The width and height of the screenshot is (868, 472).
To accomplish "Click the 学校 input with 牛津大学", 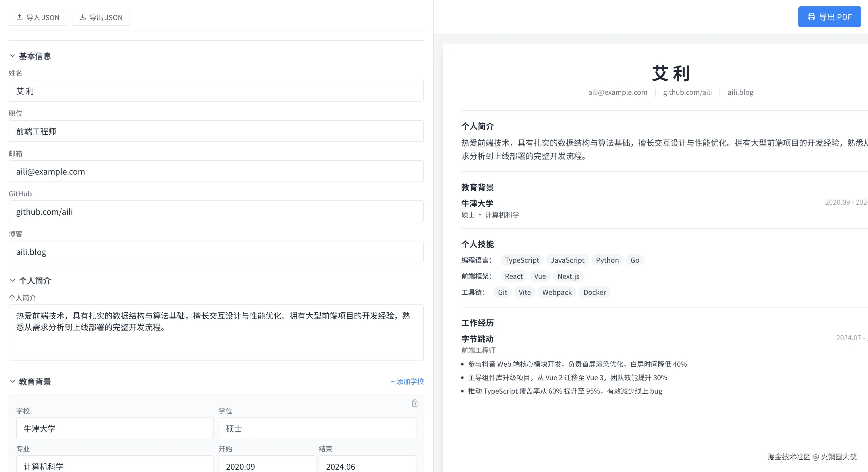I will [115, 428].
